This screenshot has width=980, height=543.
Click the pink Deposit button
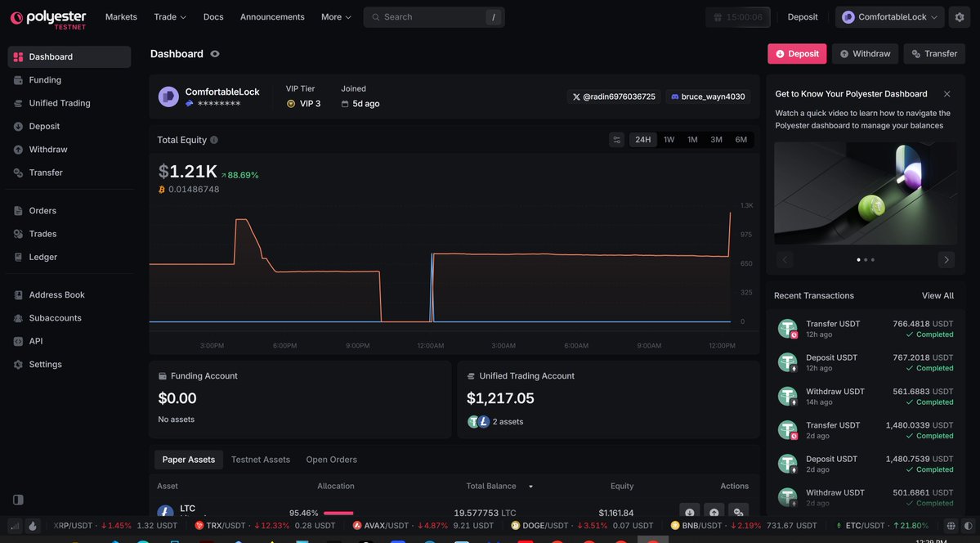[x=797, y=54]
